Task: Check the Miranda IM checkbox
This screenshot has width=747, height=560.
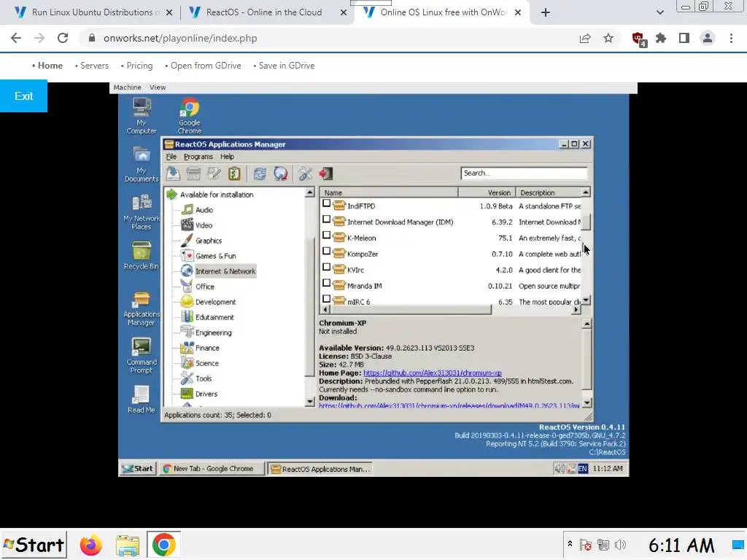Action: [x=326, y=284]
